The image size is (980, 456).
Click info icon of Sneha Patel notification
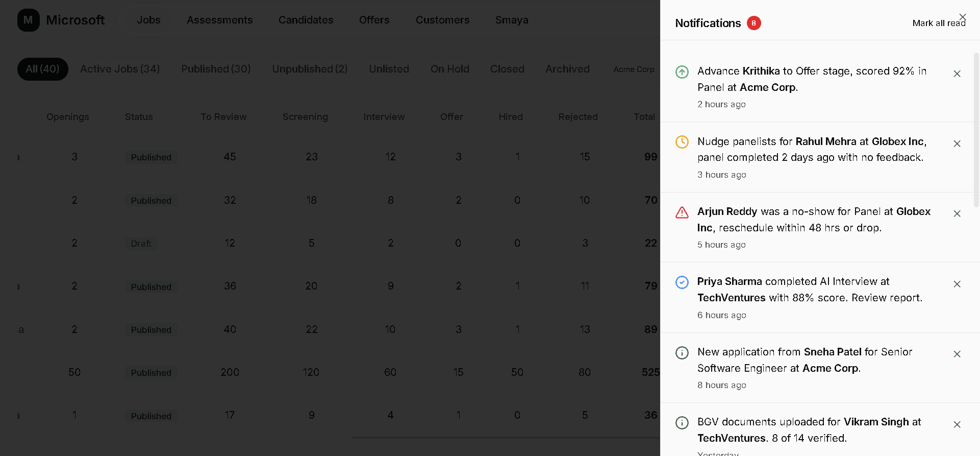point(682,352)
